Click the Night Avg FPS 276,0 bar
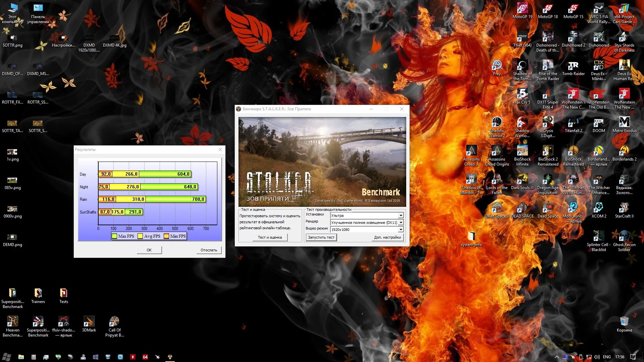 coord(125,187)
